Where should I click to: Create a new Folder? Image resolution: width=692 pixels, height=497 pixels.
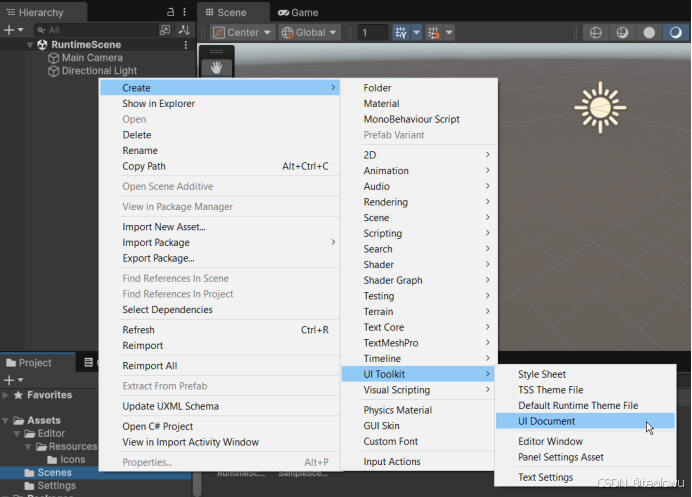(418, 88)
